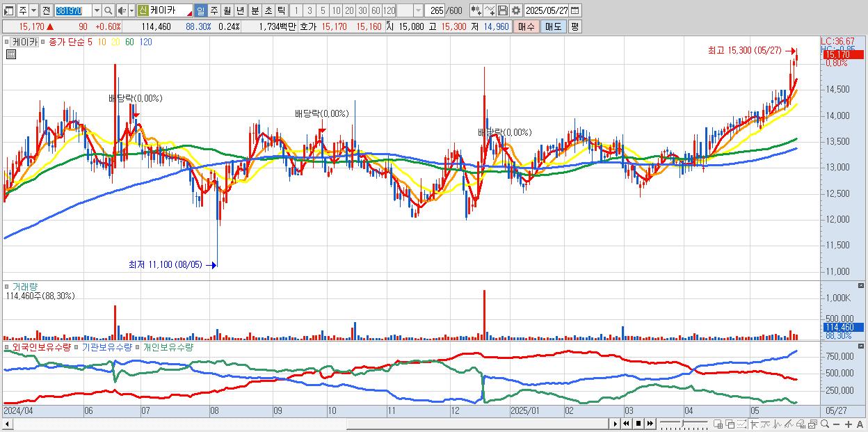Click the horizontal scrollbar right arrow
868x432 pixels.
point(615,424)
